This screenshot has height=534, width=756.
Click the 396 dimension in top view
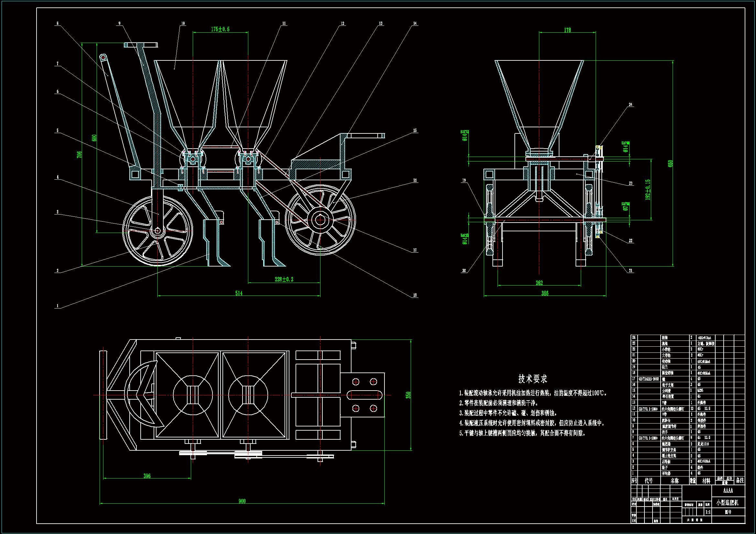point(147,476)
